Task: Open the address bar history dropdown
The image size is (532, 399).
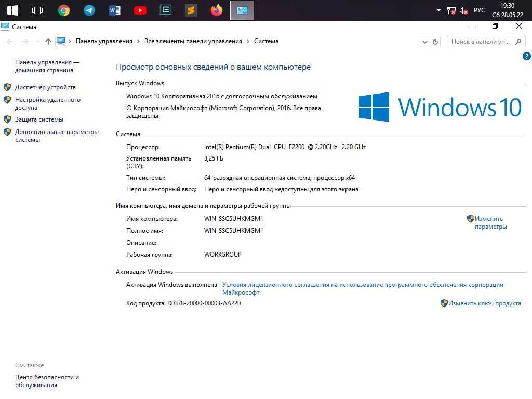Action: [424, 42]
